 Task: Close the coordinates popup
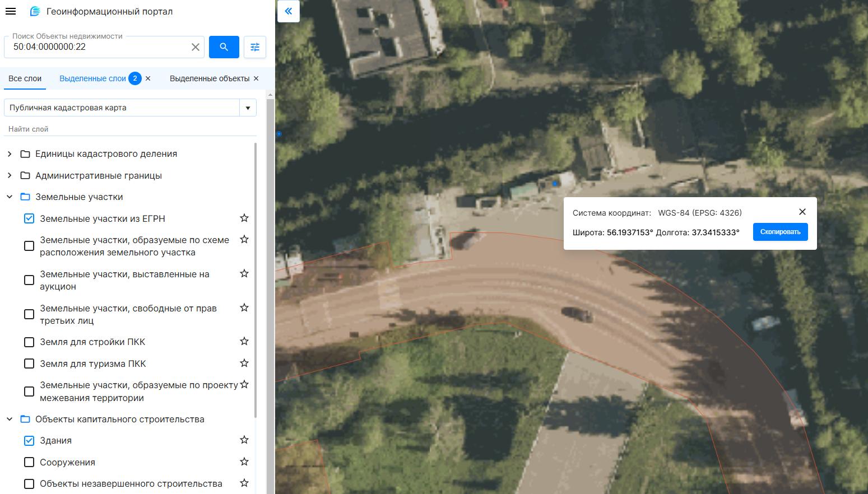pos(802,212)
